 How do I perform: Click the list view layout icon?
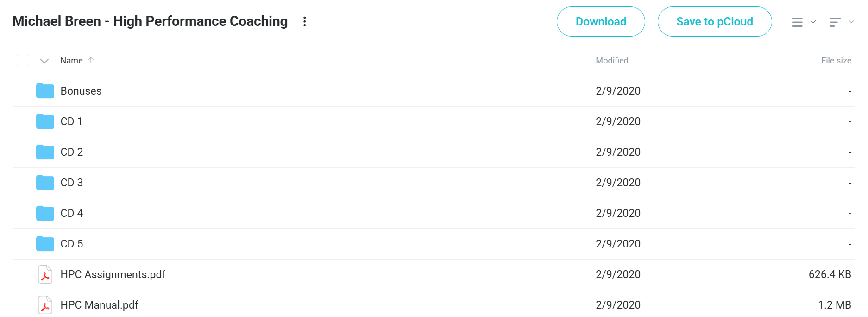click(x=797, y=22)
